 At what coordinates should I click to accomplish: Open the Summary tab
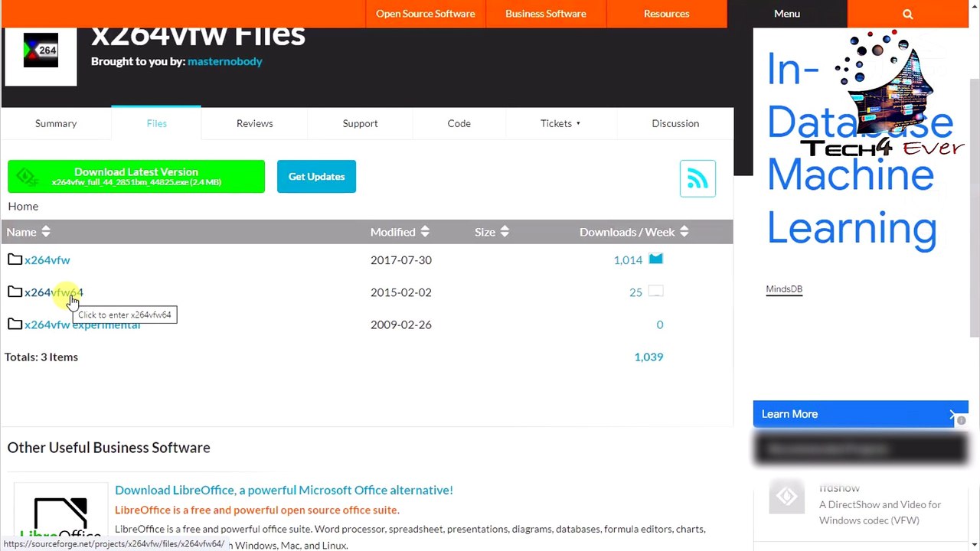coord(56,123)
